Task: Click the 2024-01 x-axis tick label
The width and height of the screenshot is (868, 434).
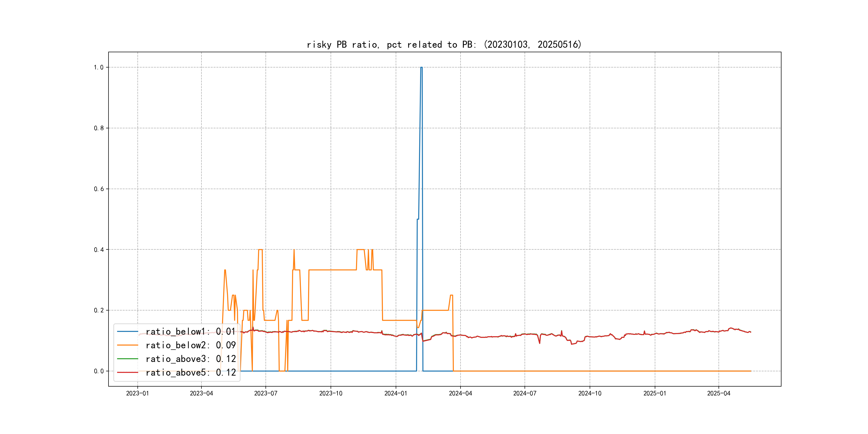Action: pyautogui.click(x=396, y=393)
